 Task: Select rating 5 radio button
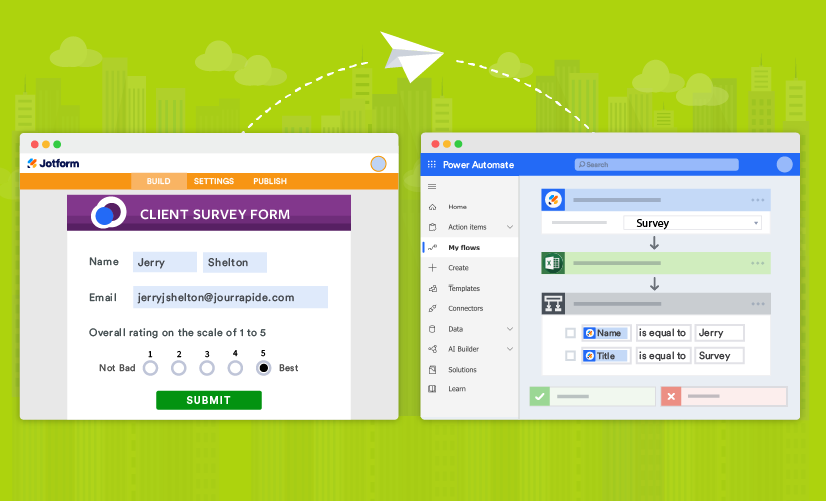(x=263, y=368)
